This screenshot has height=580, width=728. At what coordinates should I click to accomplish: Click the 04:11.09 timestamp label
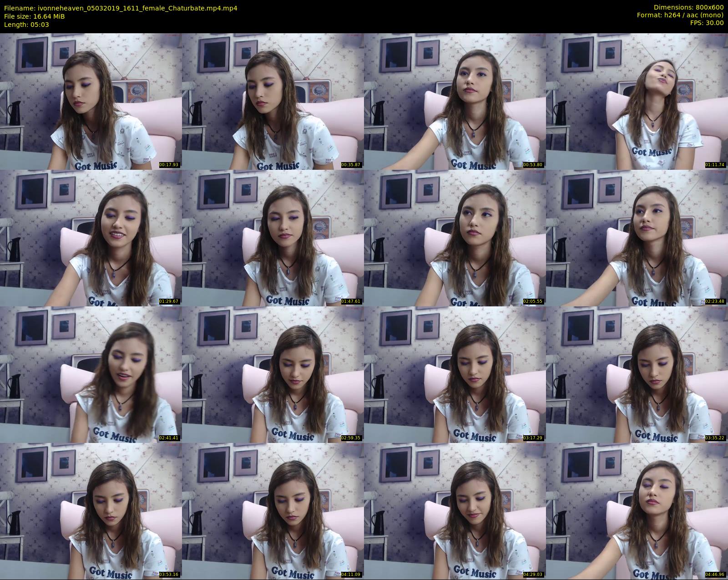351,575
